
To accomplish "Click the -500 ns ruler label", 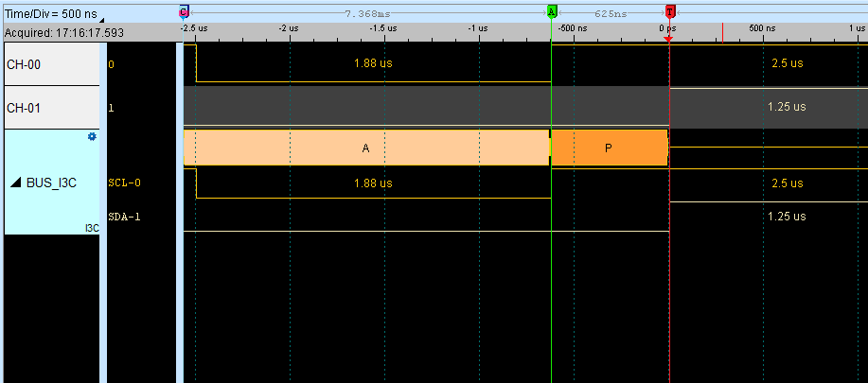I will (573, 28).
